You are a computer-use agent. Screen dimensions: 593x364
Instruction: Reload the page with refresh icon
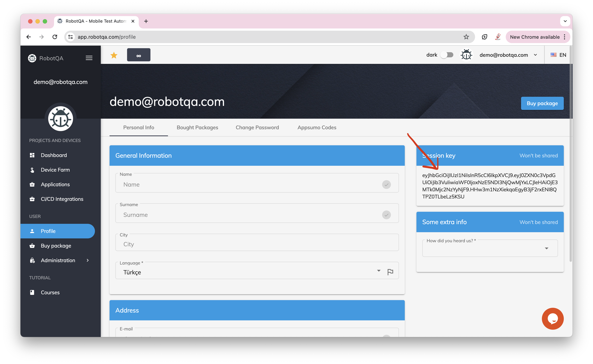(55, 37)
